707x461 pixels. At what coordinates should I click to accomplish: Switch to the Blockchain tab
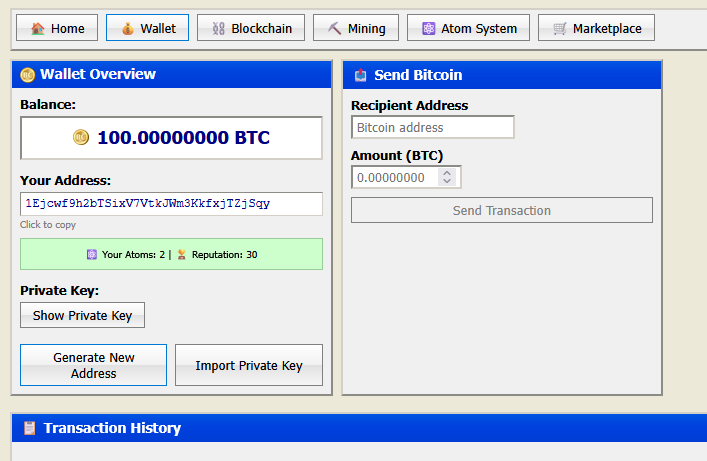tap(251, 28)
